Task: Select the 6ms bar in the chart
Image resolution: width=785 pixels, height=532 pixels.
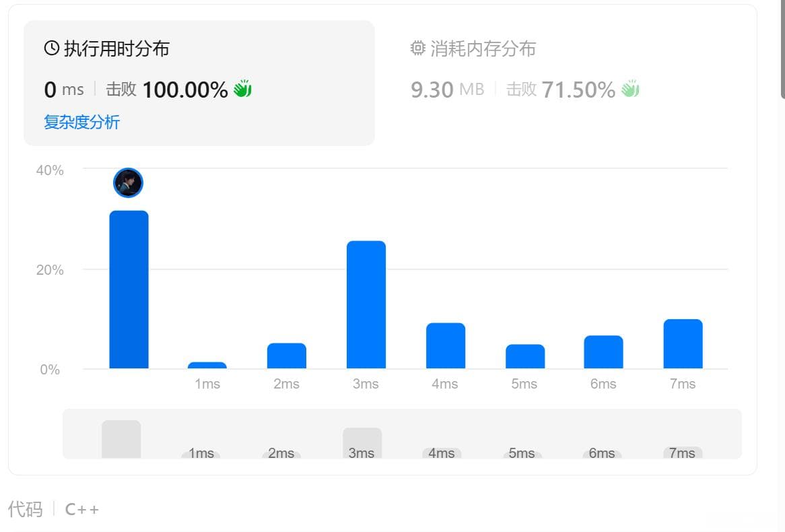Action: pyautogui.click(x=604, y=352)
